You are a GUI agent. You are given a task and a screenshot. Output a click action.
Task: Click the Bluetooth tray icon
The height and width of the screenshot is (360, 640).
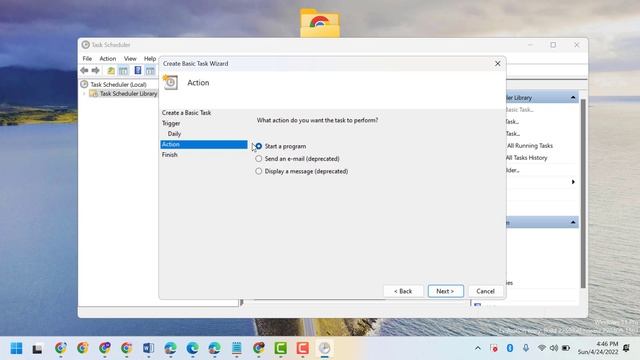point(510,348)
